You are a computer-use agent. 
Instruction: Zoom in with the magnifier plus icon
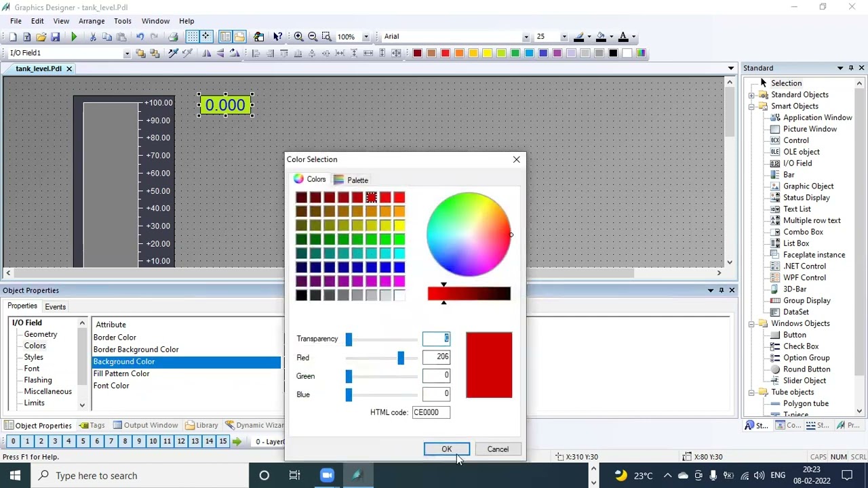(298, 37)
